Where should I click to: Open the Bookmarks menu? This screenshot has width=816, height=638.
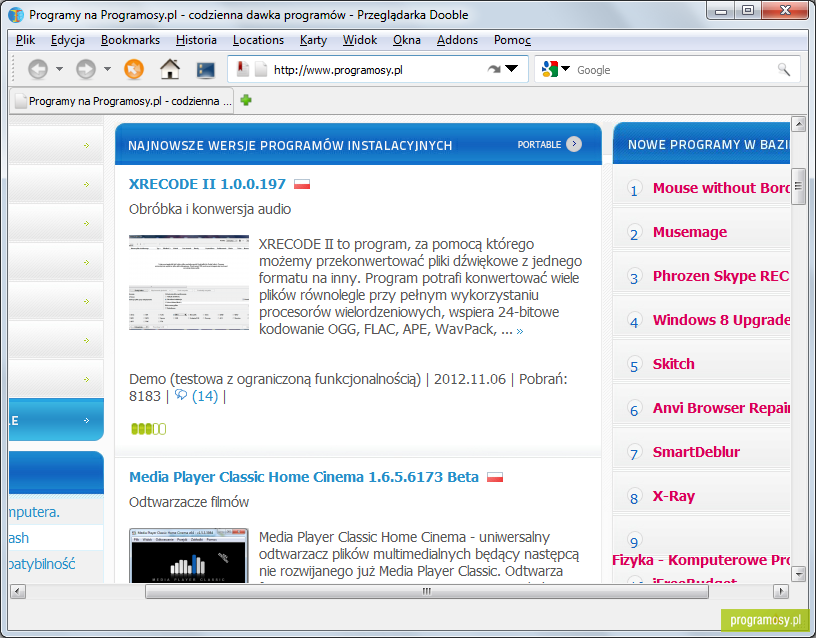point(130,40)
